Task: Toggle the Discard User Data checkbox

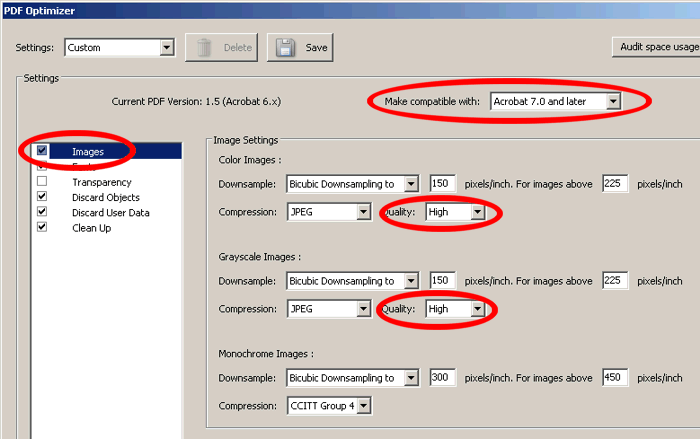Action: click(x=42, y=212)
